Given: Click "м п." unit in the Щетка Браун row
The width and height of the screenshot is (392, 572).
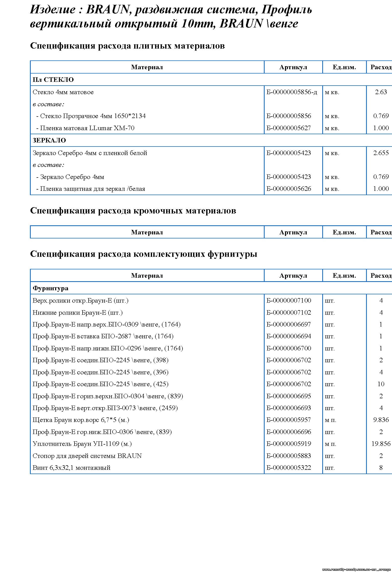Looking at the screenshot, I should click(x=331, y=420).
